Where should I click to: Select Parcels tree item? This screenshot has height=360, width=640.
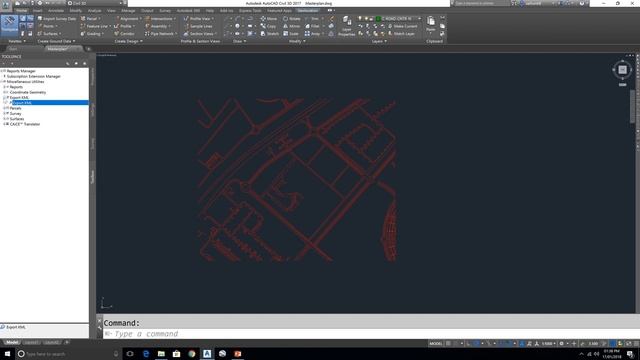tap(15, 108)
